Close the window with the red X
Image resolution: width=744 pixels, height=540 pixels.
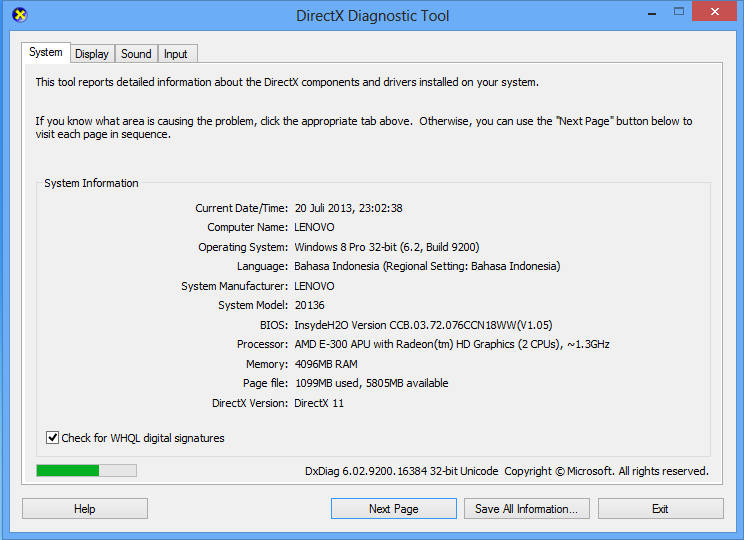[715, 11]
